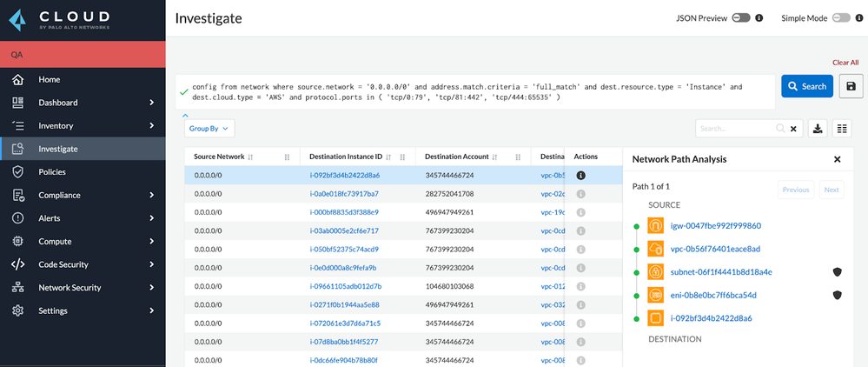868x367 pixels.
Task: Turn on the Simple Mode toggle
Action: pos(840,17)
